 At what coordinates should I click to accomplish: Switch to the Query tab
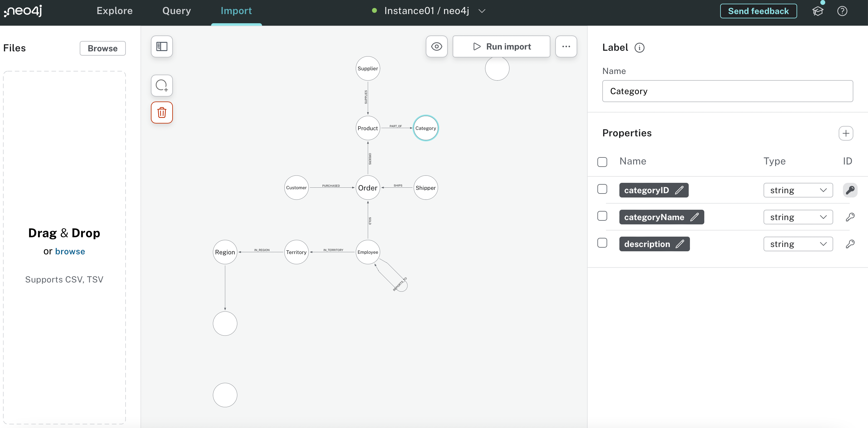(x=177, y=11)
